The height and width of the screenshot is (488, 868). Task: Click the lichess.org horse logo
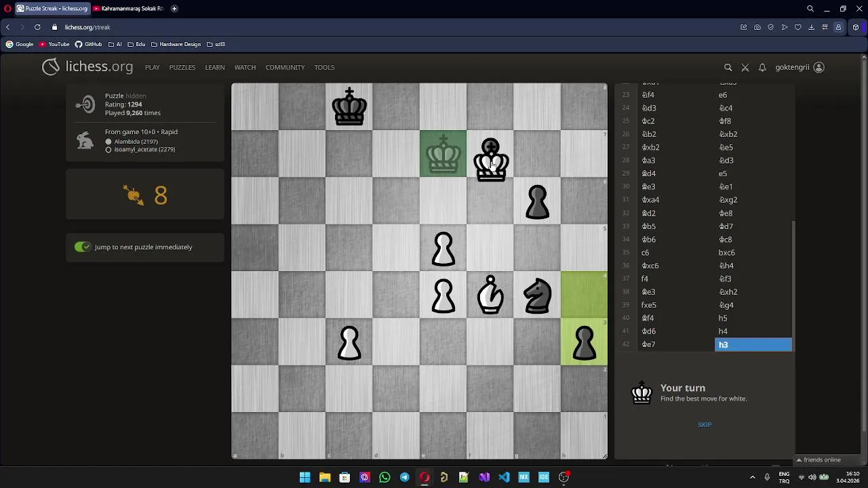51,66
